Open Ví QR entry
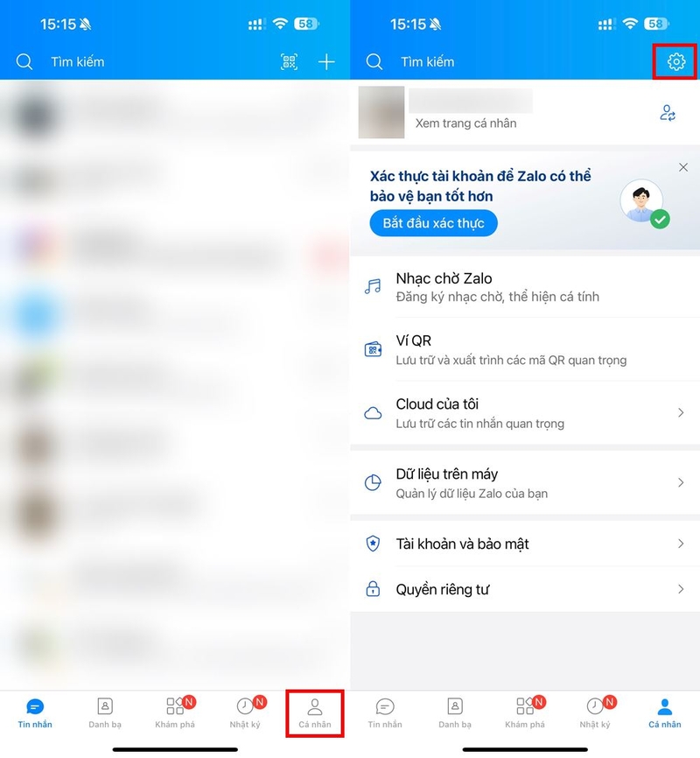This screenshot has width=700, height=758. [525, 349]
